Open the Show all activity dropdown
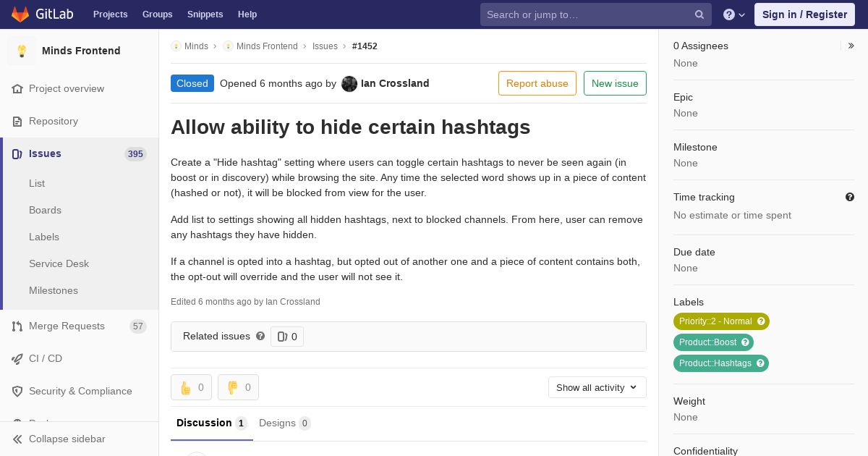This screenshot has width=868, height=456. point(597,387)
